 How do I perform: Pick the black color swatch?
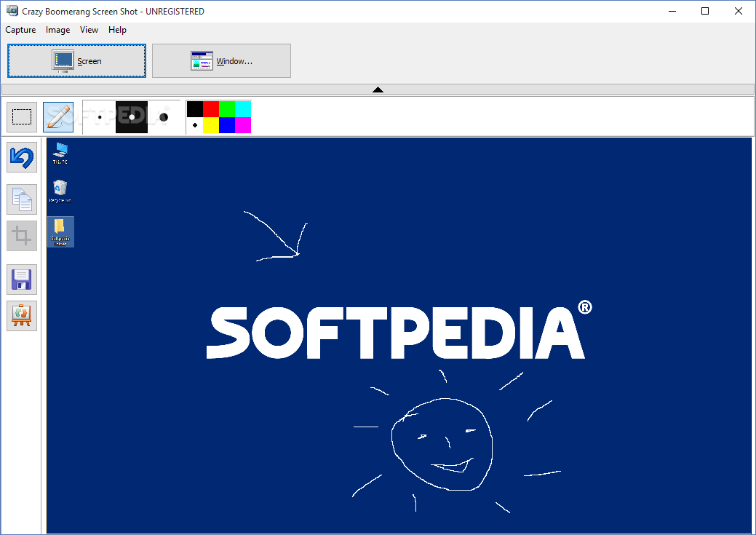pyautogui.click(x=195, y=109)
